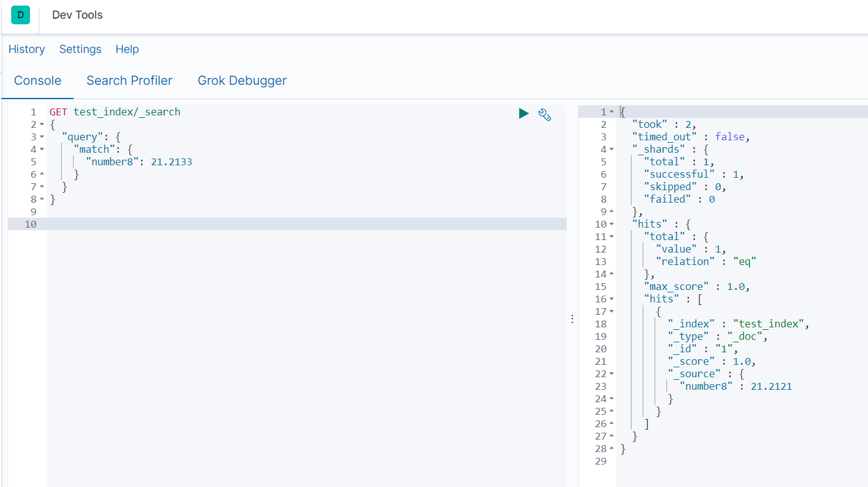This screenshot has height=487, width=868.
Task: Click the "relation" : "eq" response line
Action: (706, 262)
